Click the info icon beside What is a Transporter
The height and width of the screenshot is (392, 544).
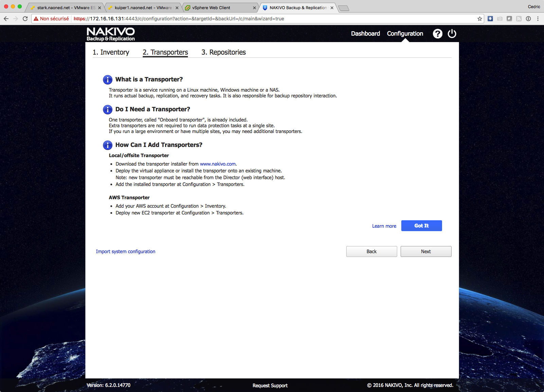pos(107,80)
